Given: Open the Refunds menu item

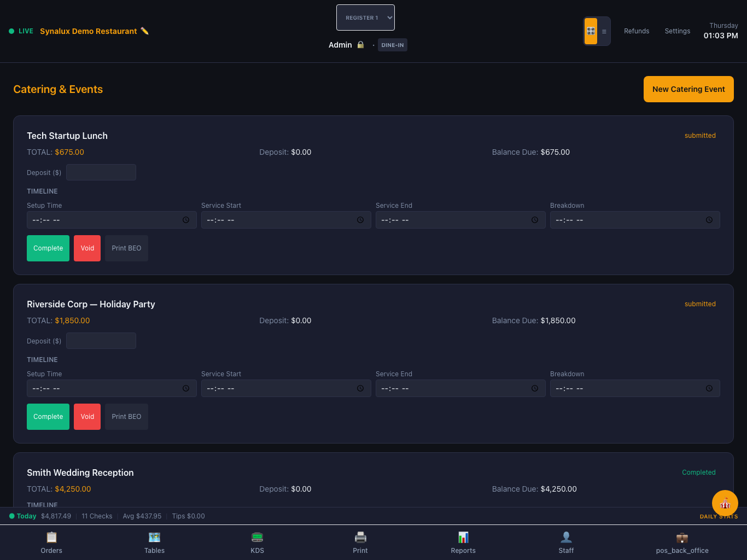Looking at the screenshot, I should tap(637, 31).
